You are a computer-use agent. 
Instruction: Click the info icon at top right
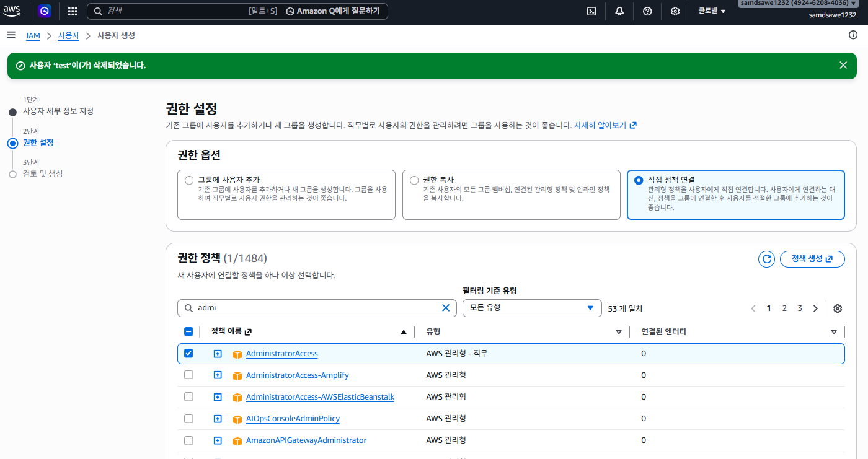point(853,35)
